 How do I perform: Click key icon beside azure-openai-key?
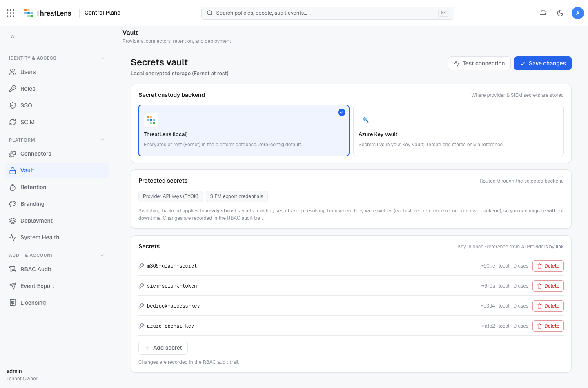pyautogui.click(x=141, y=326)
